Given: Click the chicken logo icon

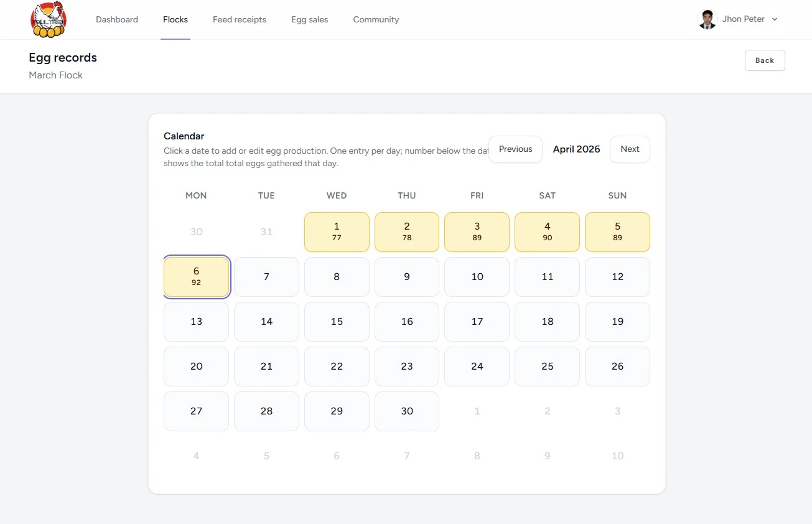Looking at the screenshot, I should click(49, 20).
